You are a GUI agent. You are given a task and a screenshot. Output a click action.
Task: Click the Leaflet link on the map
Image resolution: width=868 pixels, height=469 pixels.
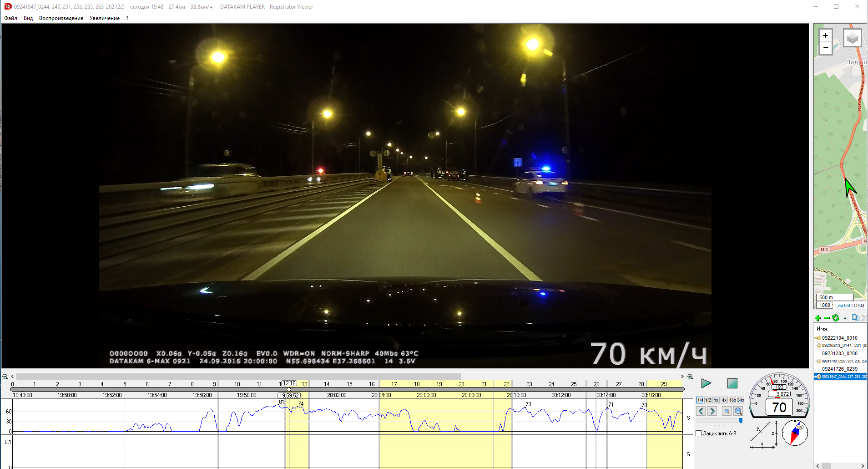point(842,306)
